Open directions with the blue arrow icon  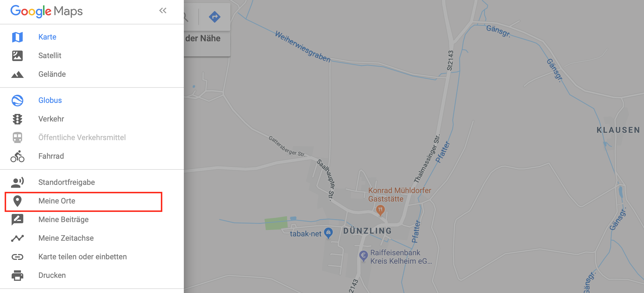(x=215, y=17)
